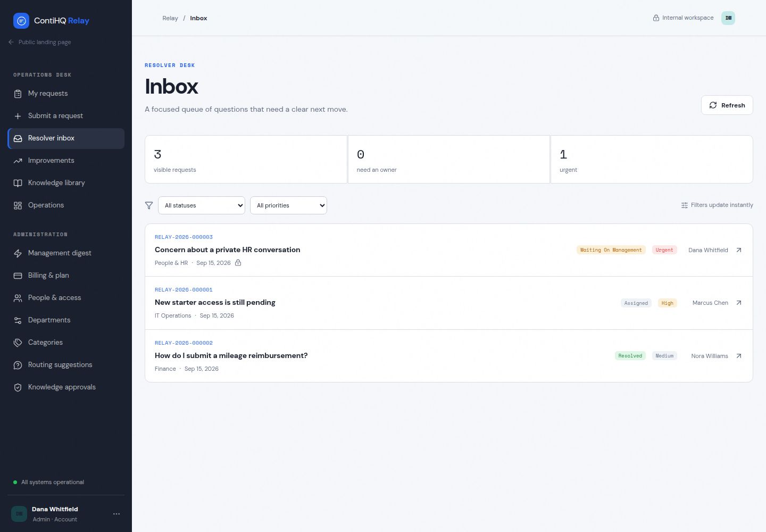
Task: Click the sliders icon beside Filters update instantly
Action: pyautogui.click(x=685, y=205)
